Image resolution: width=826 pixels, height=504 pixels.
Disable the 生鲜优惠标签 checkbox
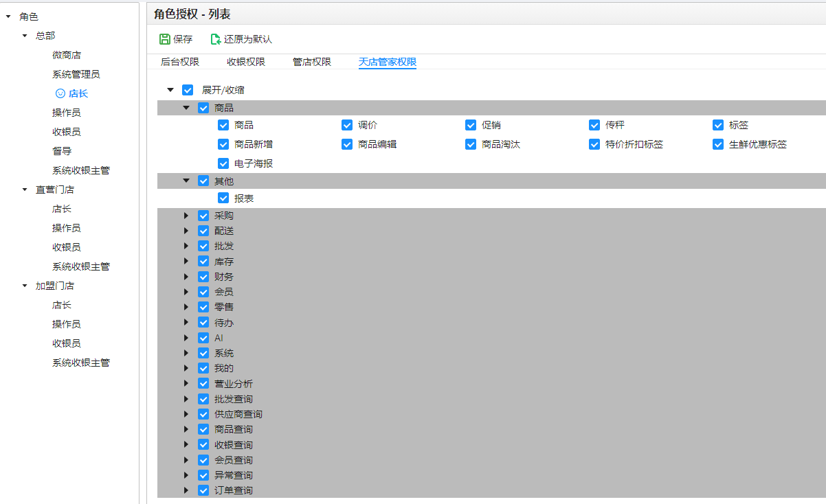click(x=718, y=144)
